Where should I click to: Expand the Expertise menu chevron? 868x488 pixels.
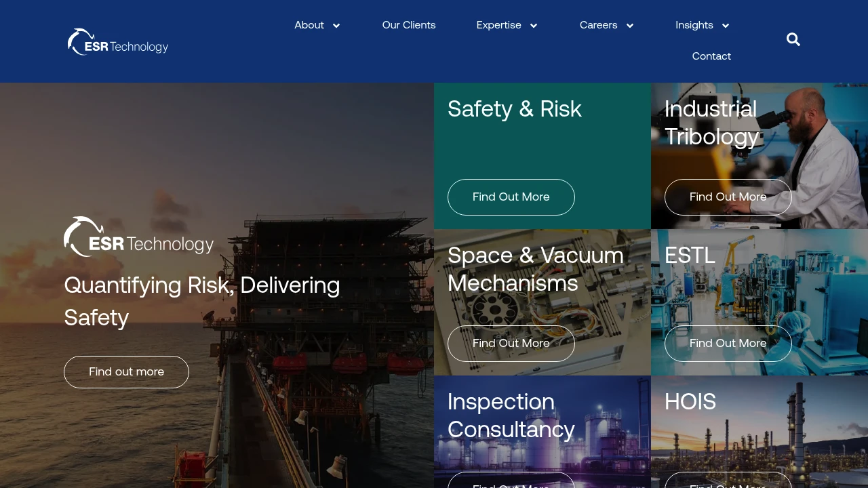534,26
